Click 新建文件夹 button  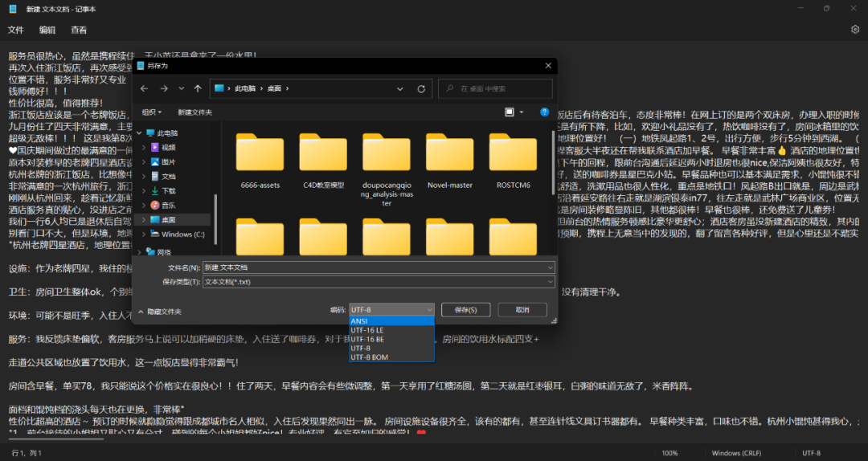coord(194,112)
